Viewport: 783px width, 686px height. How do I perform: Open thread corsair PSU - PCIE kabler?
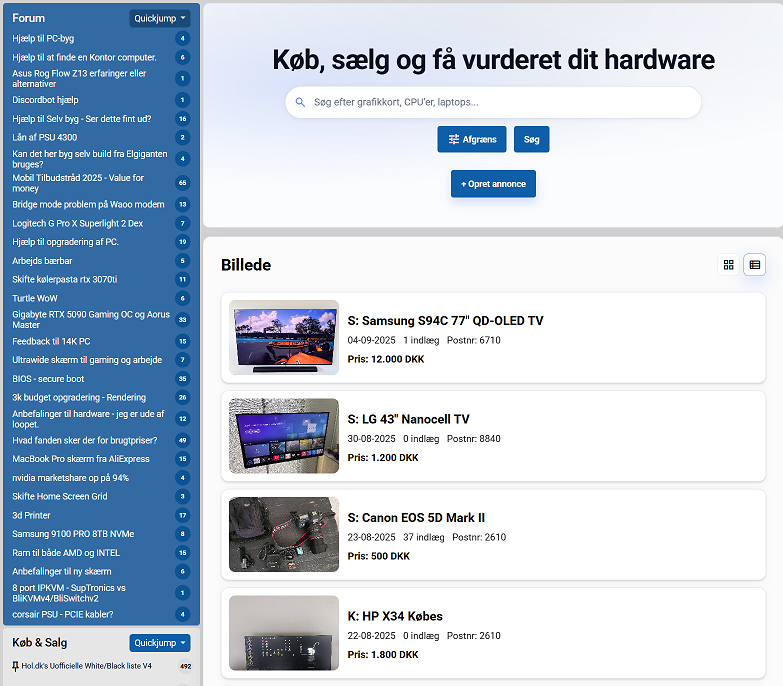point(62,615)
